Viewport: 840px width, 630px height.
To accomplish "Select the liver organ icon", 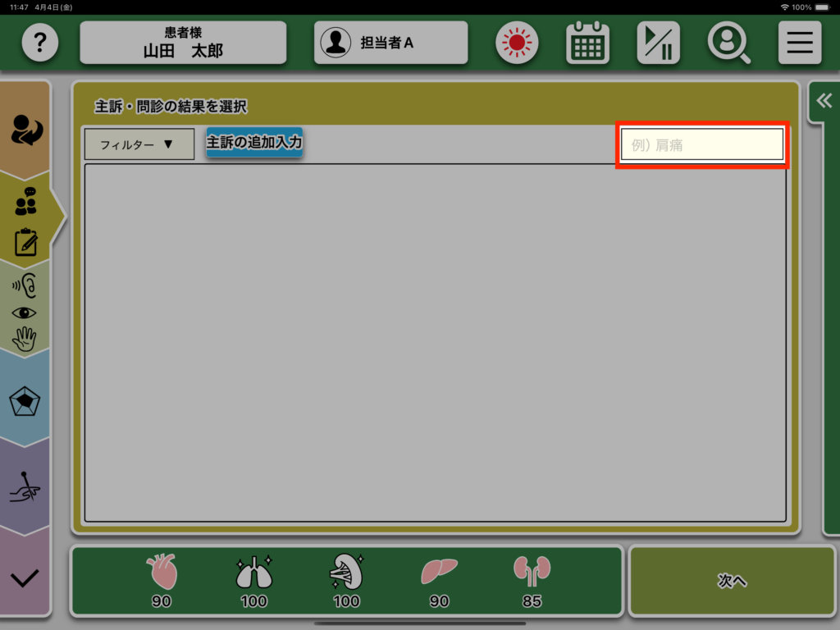I will [439, 571].
